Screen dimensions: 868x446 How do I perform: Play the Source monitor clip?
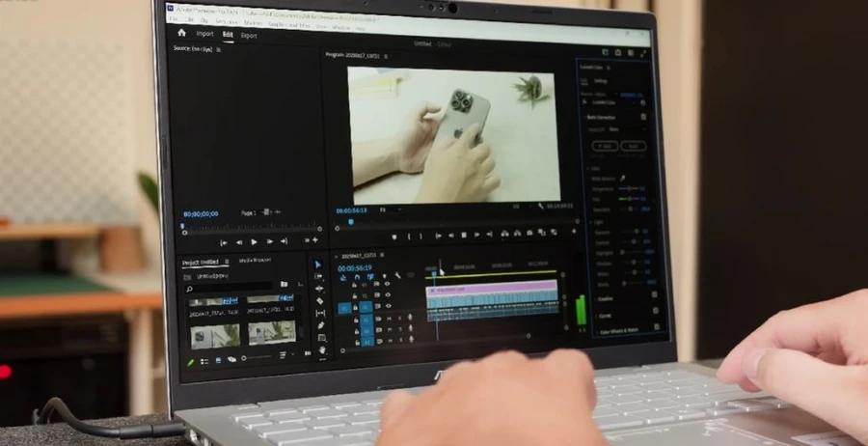tap(254, 241)
